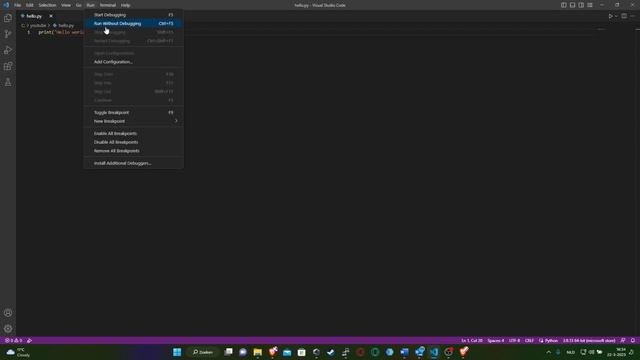The height and width of the screenshot is (360, 640).
Task: Open Customize Layout icon
Action: coord(590,5)
